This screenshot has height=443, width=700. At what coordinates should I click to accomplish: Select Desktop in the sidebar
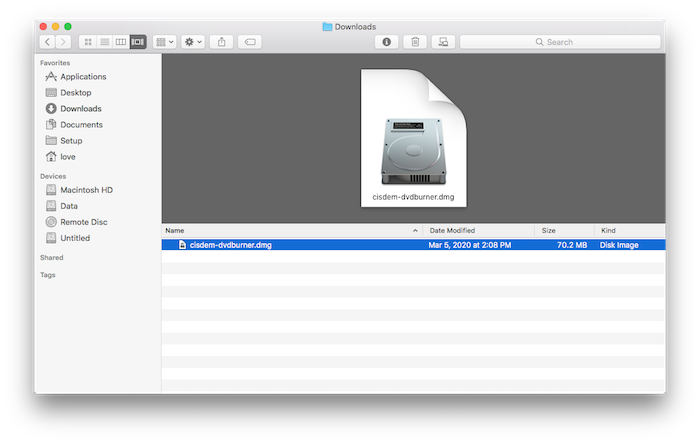[75, 93]
